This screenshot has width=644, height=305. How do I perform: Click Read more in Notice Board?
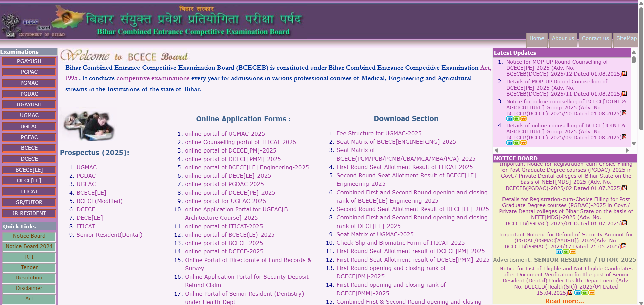[x=565, y=301]
